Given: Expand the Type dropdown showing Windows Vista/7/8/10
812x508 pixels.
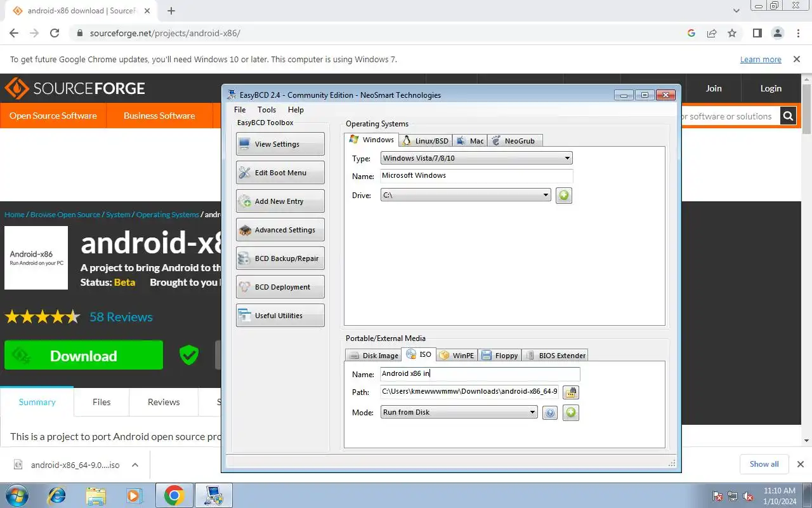Looking at the screenshot, I should pos(476,158).
